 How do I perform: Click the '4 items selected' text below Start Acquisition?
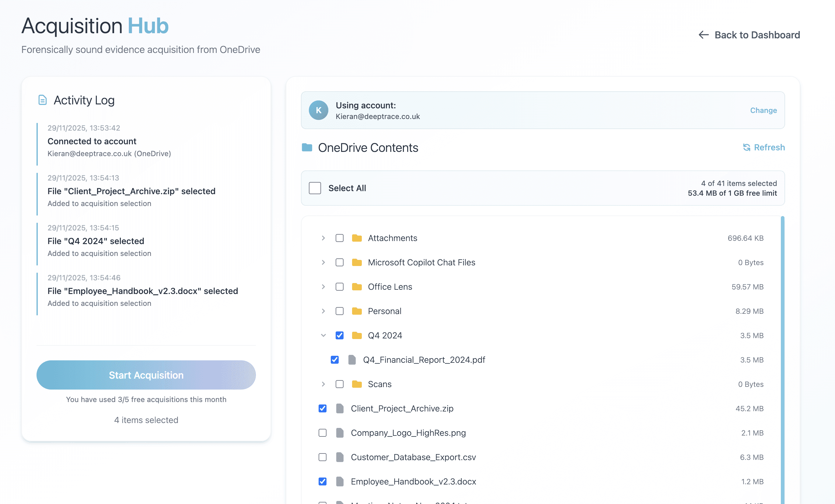pyautogui.click(x=146, y=420)
